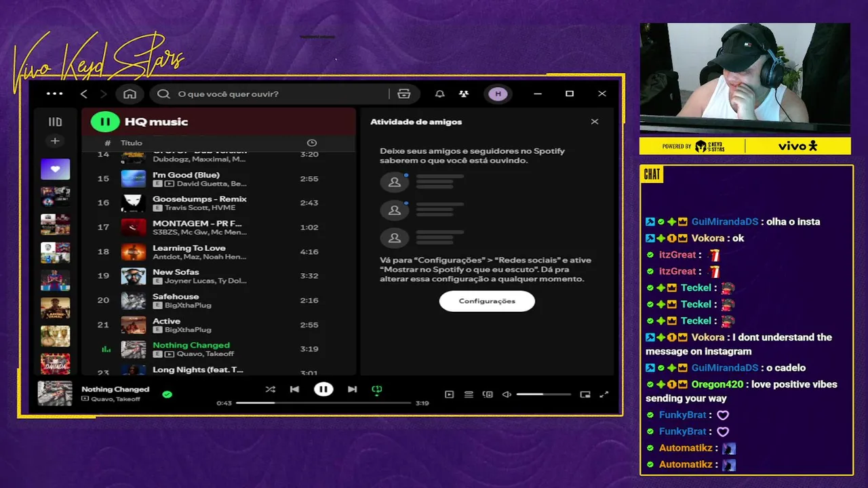Select track 'MONTAGEM - PR F...'

[x=218, y=228]
